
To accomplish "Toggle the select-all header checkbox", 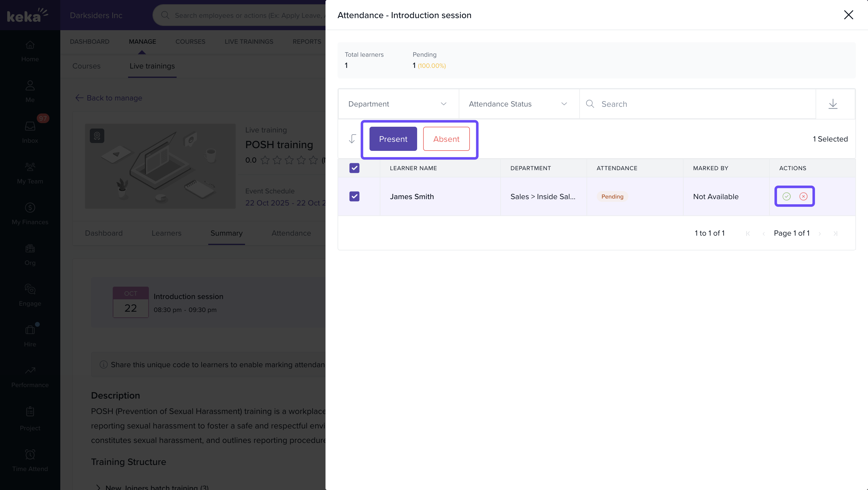I will click(x=354, y=168).
